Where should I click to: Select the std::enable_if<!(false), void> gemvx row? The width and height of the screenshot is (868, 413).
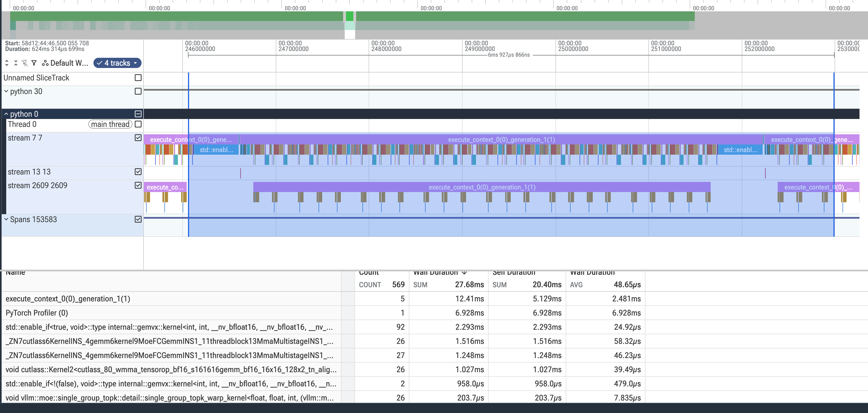click(x=324, y=384)
